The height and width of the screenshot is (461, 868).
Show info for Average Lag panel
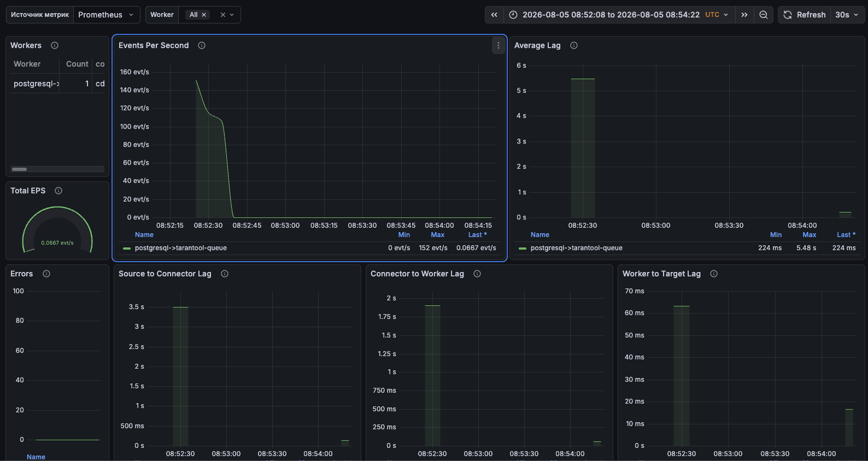click(x=574, y=45)
